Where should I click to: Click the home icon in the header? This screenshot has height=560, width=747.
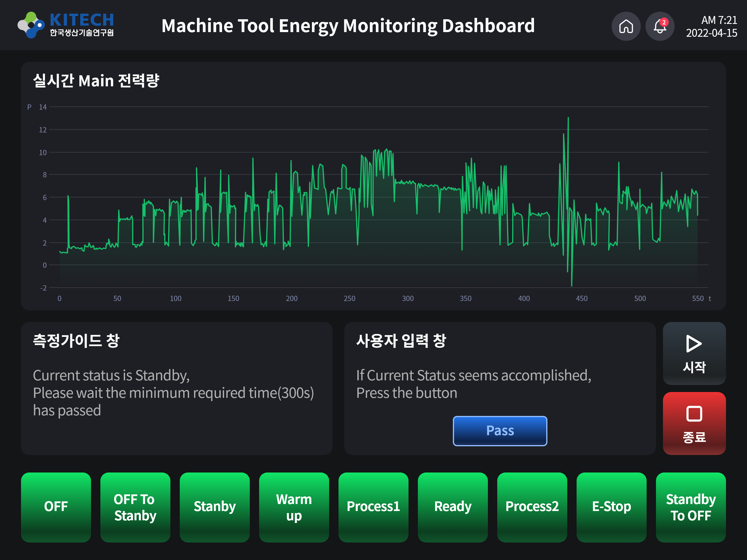(x=626, y=26)
